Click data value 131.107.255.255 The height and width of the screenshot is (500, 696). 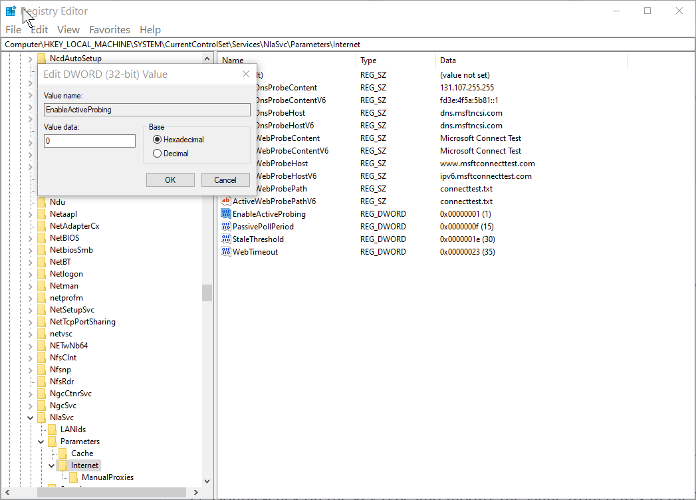(x=467, y=87)
